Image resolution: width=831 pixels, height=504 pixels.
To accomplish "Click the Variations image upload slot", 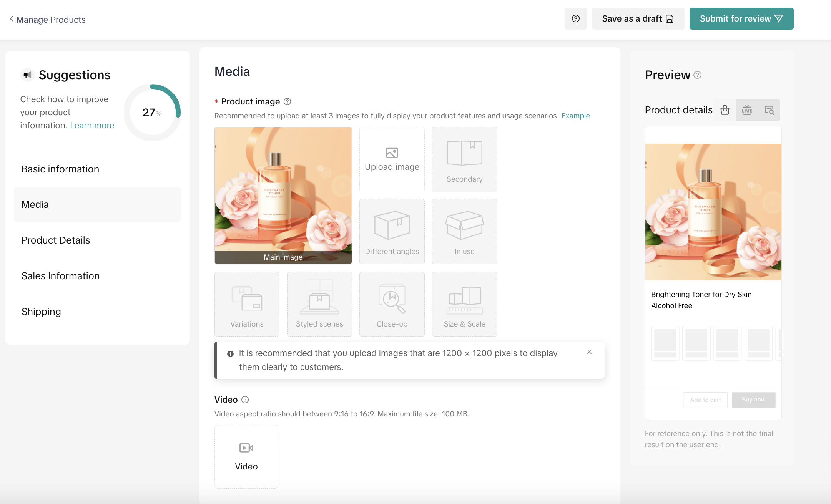I will [247, 303].
